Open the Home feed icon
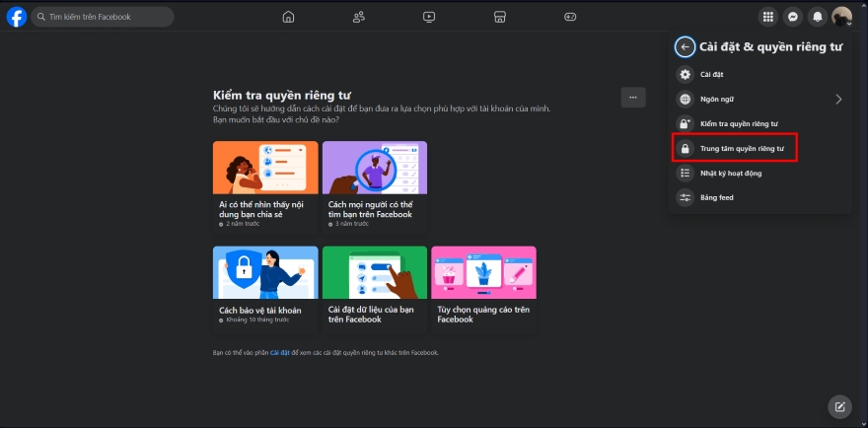 [288, 17]
